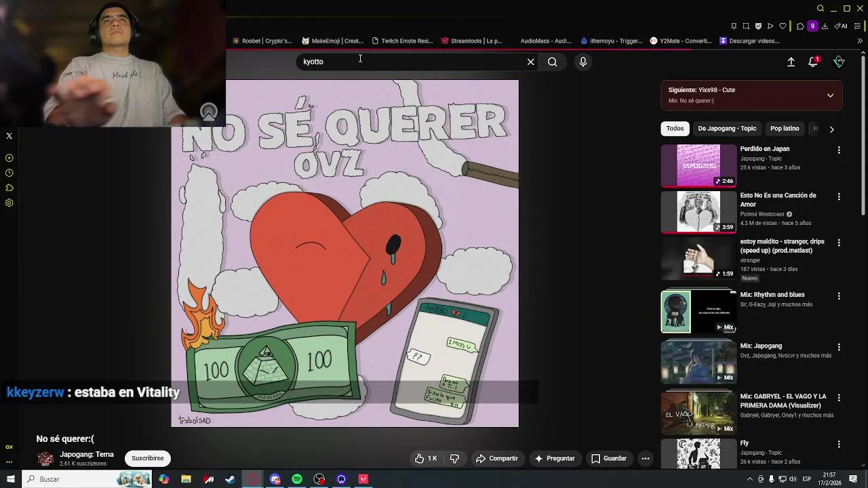Show more filter chips with right arrow
The height and width of the screenshot is (488, 868).
click(831, 129)
